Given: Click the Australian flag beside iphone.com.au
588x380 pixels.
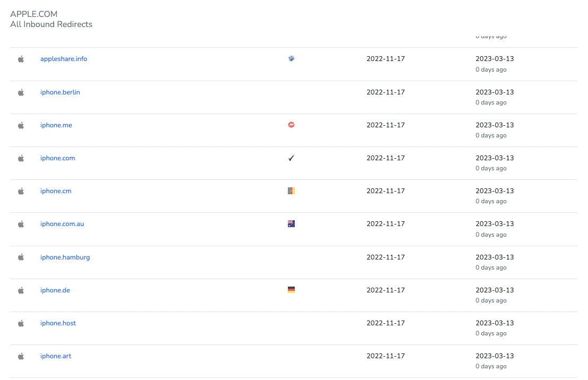Looking at the screenshot, I should click(291, 224).
